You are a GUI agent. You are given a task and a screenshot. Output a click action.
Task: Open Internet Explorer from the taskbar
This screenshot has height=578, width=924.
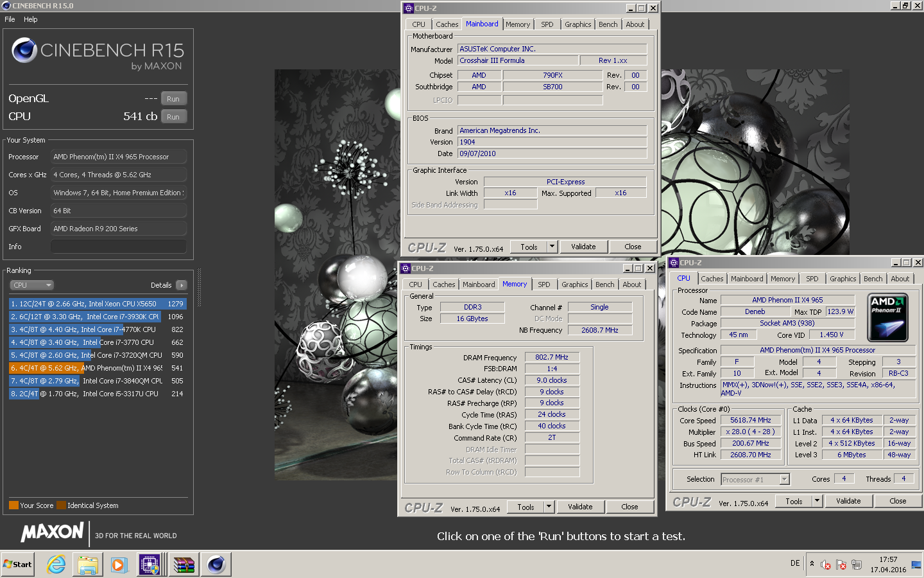[56, 565]
